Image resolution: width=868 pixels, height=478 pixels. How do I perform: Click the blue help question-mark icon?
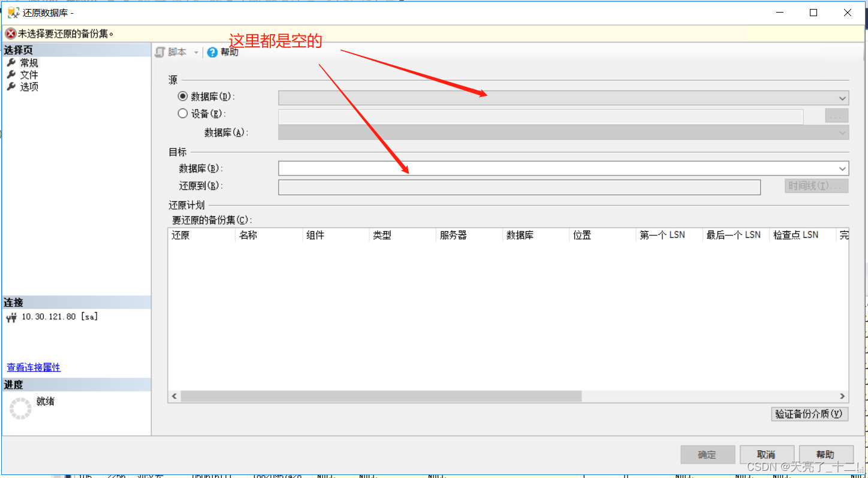(212, 53)
